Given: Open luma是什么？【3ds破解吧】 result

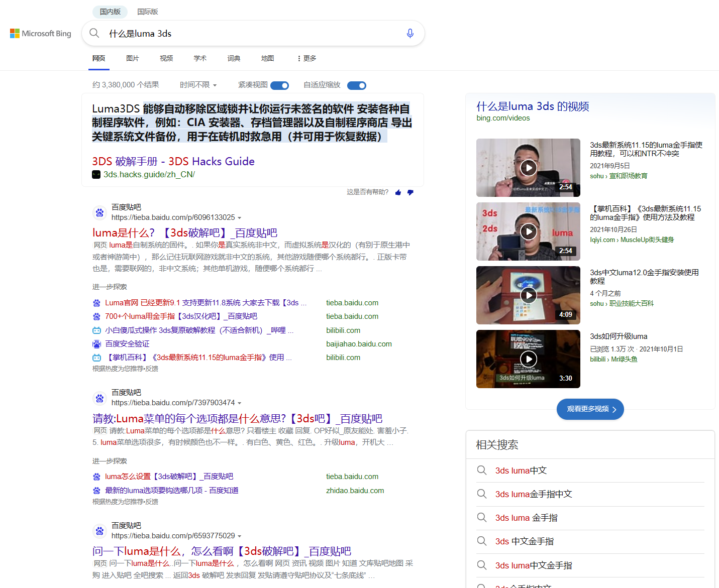Looking at the screenshot, I should click(185, 233).
